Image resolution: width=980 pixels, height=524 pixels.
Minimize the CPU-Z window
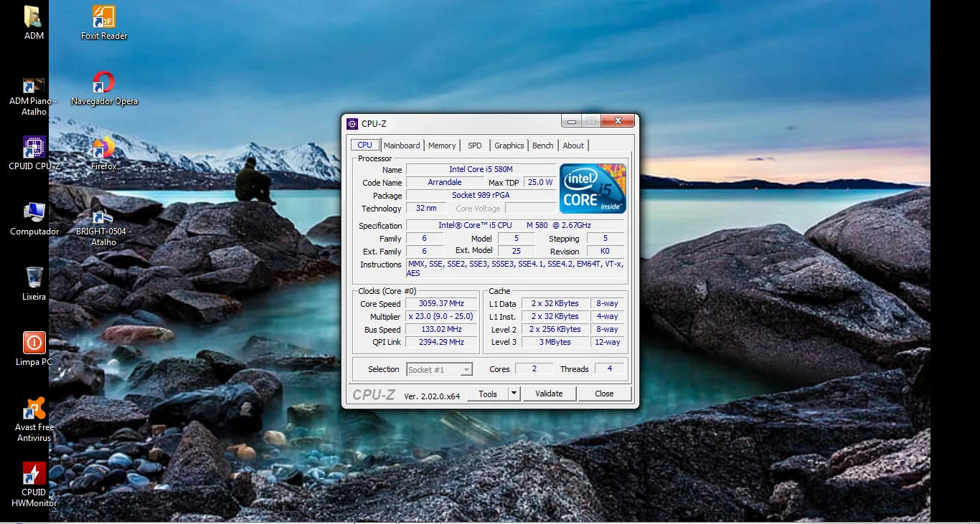click(x=571, y=120)
